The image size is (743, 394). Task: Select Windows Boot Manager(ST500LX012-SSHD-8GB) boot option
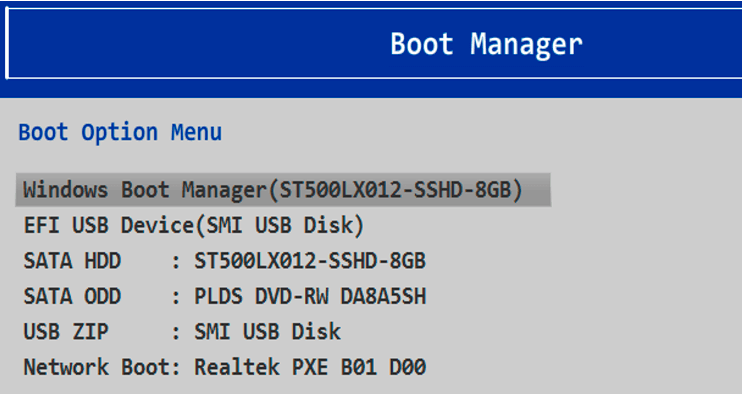(283, 190)
